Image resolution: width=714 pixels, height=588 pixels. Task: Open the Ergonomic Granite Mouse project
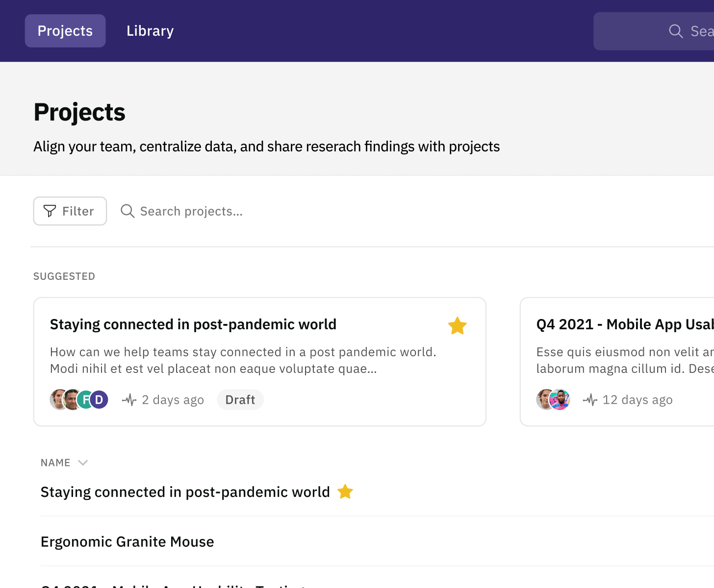point(127,541)
